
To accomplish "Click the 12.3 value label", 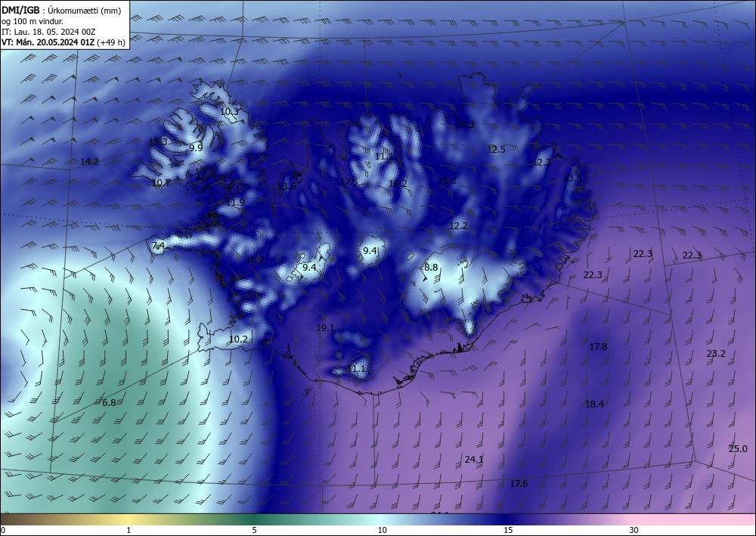I will [541, 163].
